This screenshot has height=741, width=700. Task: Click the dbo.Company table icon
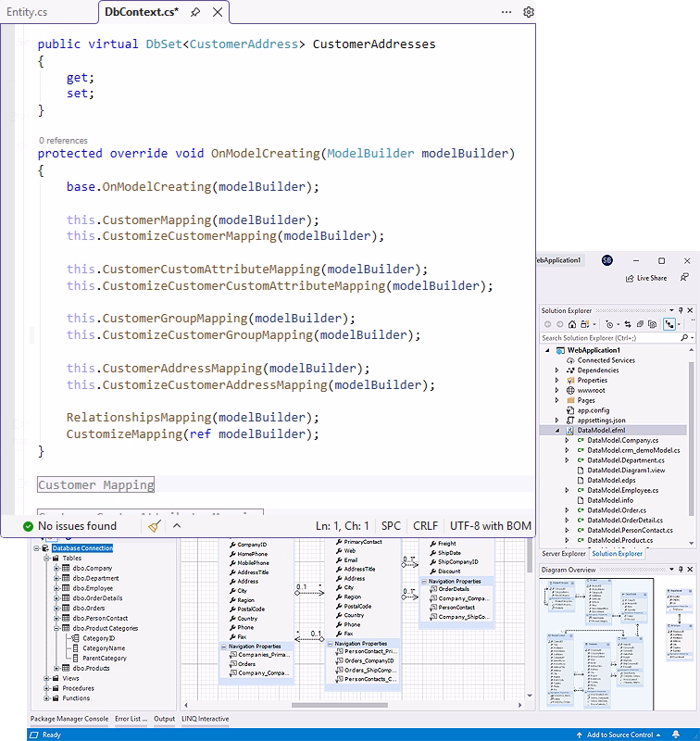point(66,568)
